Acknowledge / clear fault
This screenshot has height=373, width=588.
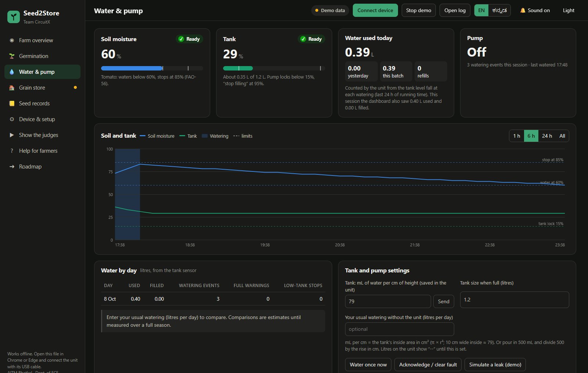click(428, 365)
